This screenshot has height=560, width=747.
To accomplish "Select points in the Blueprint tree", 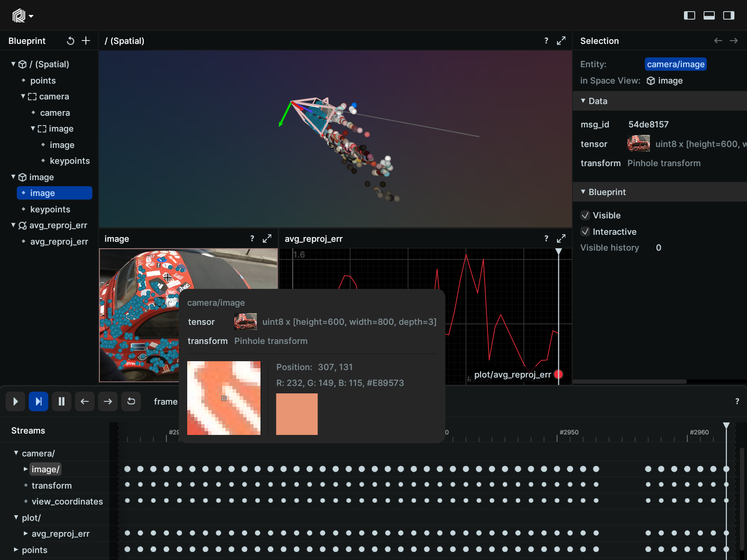I will (43, 80).
